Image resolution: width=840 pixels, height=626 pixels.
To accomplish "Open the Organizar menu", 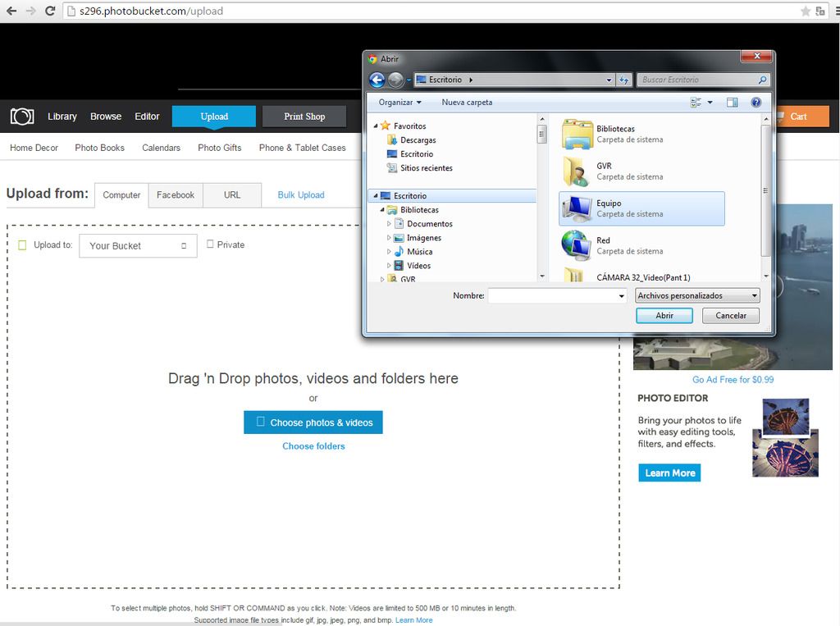I will (399, 103).
